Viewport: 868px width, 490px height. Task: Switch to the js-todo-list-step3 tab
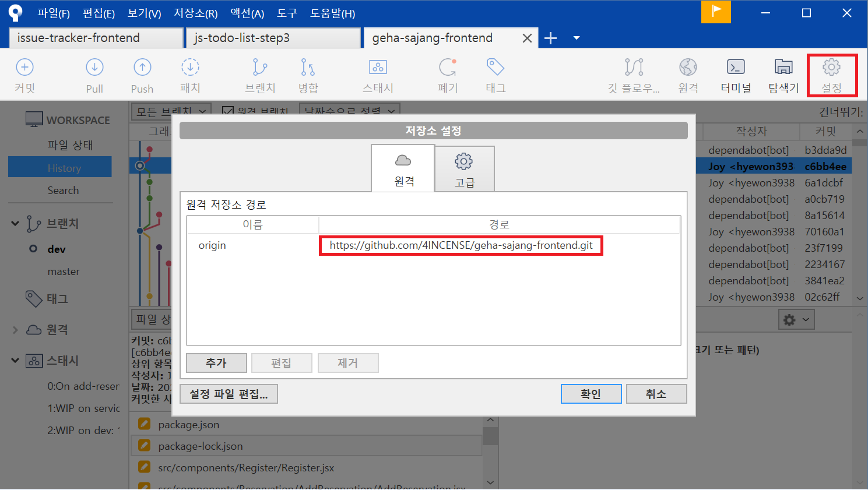(x=273, y=38)
